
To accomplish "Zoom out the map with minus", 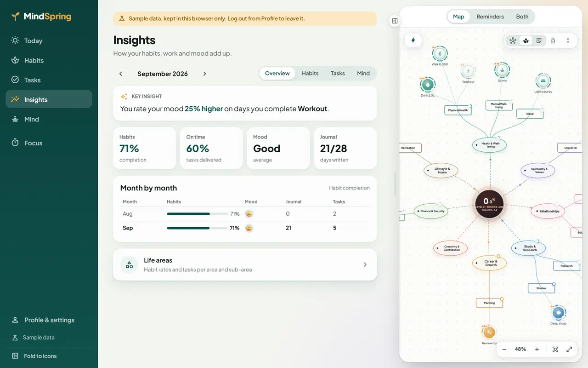I will [504, 349].
